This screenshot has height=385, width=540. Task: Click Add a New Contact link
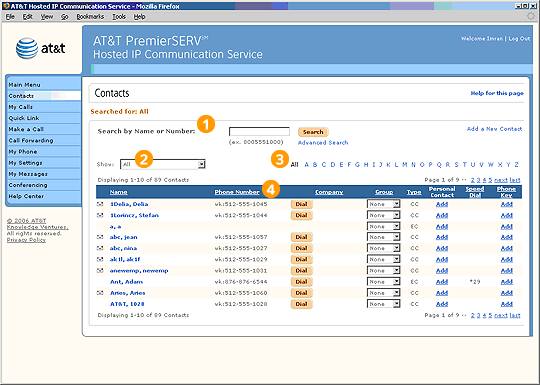click(x=495, y=129)
